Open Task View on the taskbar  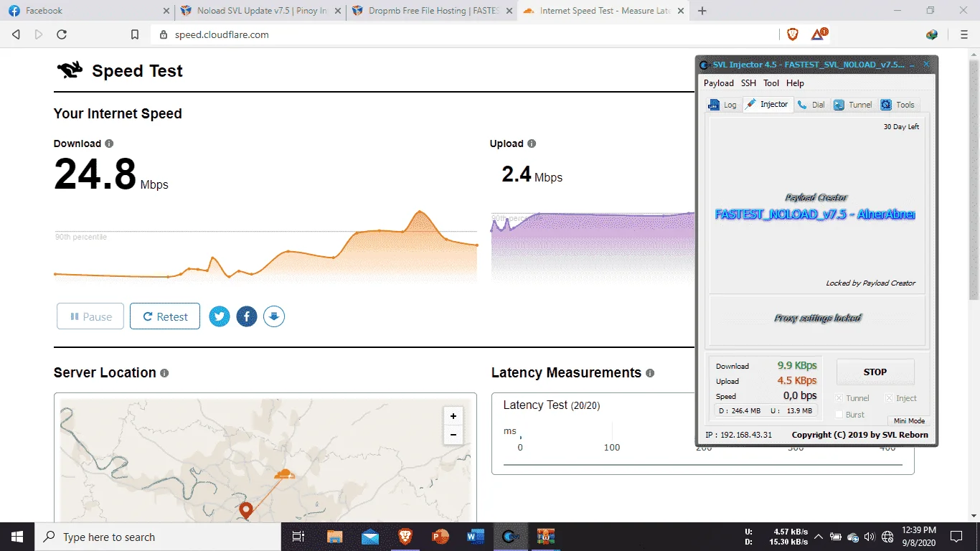(298, 537)
